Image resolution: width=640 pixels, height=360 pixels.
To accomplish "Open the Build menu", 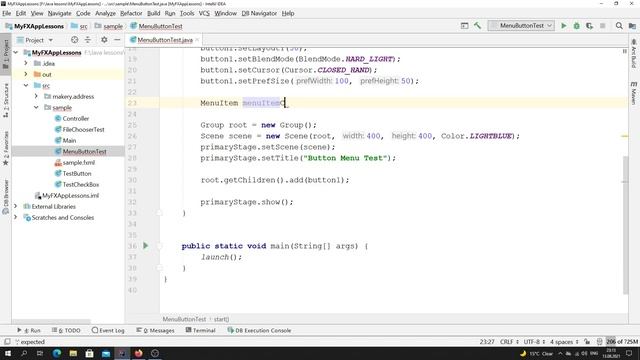I will (x=153, y=13).
